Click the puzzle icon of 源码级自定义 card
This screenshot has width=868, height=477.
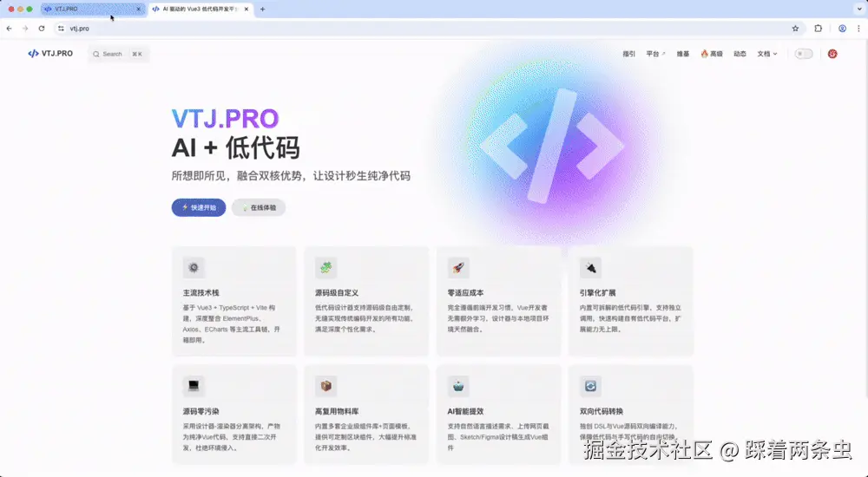pos(326,268)
